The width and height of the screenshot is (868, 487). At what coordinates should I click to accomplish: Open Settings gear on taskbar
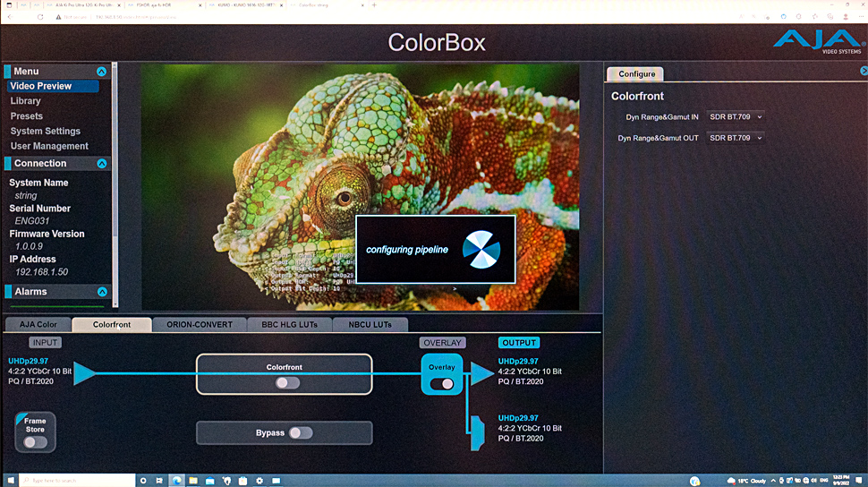pyautogui.click(x=260, y=481)
